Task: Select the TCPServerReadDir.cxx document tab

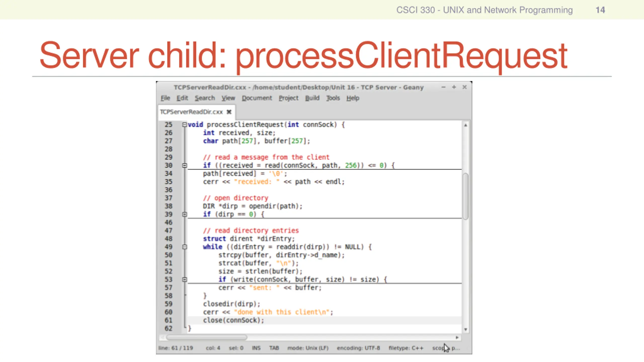Action: coord(191,112)
